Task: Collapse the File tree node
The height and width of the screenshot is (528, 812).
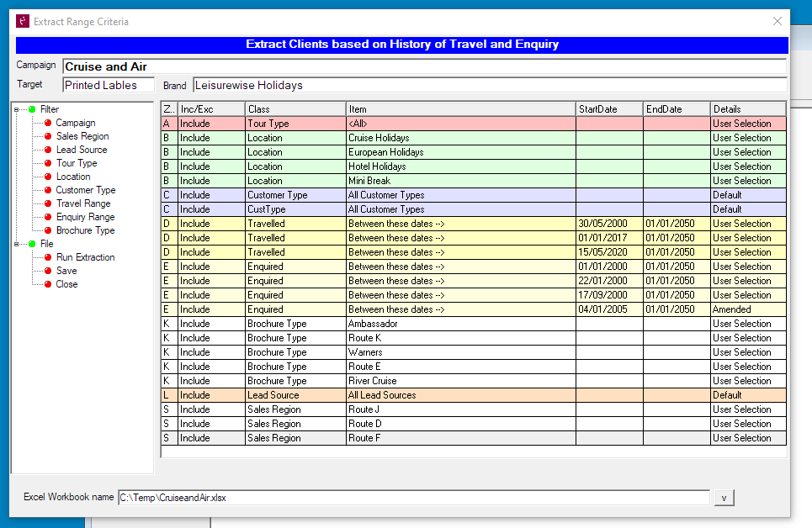Action: 17,244
